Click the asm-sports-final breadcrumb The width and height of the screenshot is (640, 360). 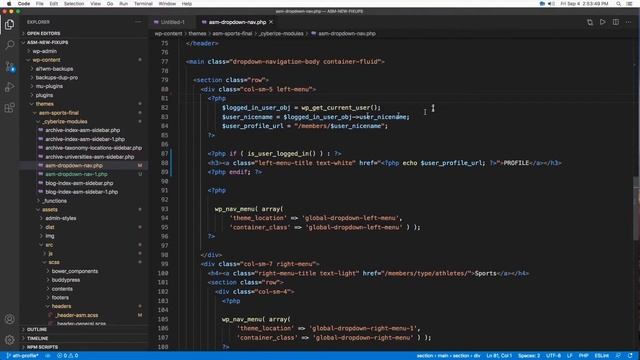click(x=232, y=34)
